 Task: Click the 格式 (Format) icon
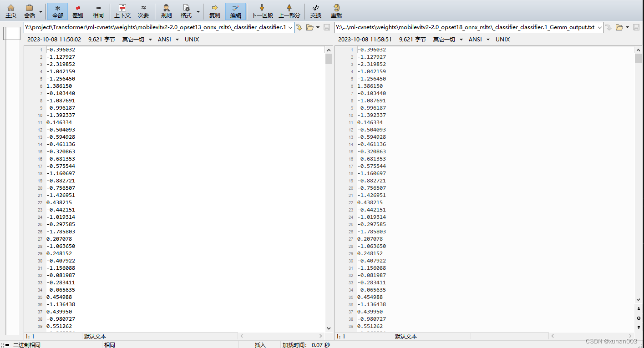(x=186, y=11)
